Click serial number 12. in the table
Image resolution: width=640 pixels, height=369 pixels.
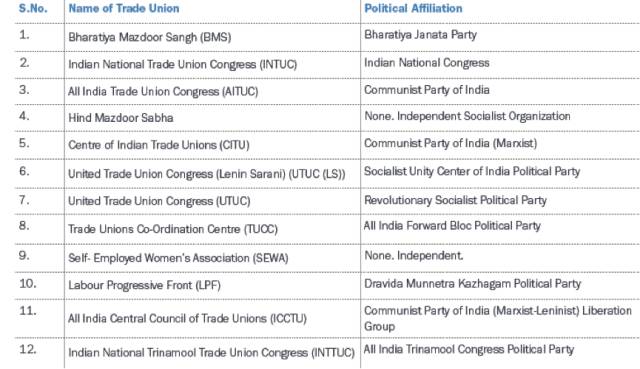click(x=28, y=349)
